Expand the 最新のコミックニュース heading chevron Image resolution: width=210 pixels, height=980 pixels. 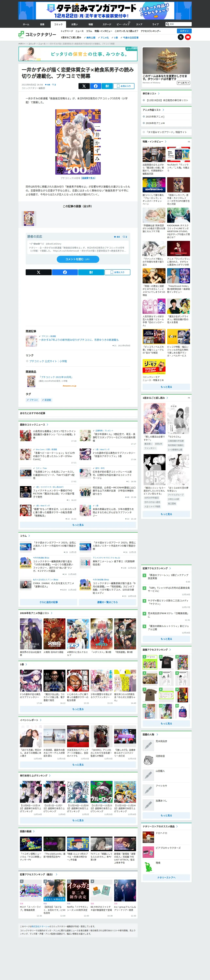pos(47,425)
